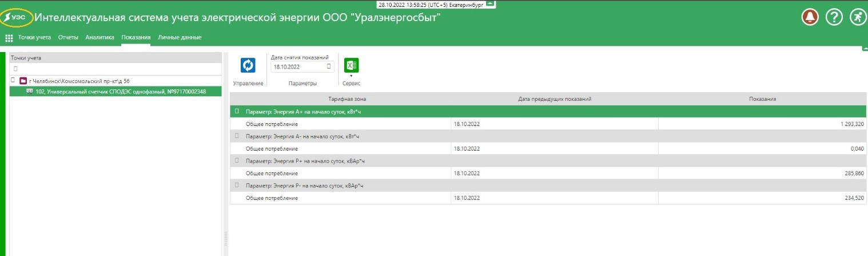Screen dimensions: 868x256
Task: Click the 18.10.2022 date in the Энергия A- row
Action: [x=467, y=149]
